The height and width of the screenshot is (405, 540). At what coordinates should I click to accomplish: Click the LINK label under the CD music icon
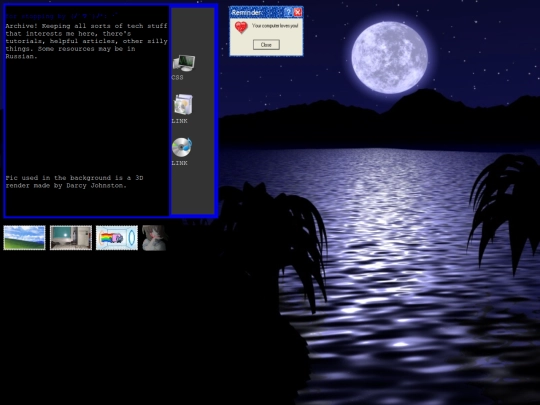(x=179, y=163)
